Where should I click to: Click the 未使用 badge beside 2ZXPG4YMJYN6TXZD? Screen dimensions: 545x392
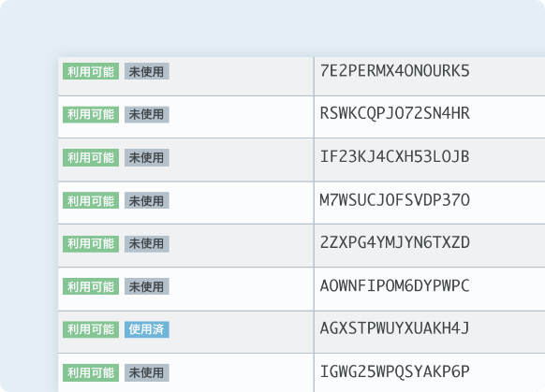pos(147,243)
